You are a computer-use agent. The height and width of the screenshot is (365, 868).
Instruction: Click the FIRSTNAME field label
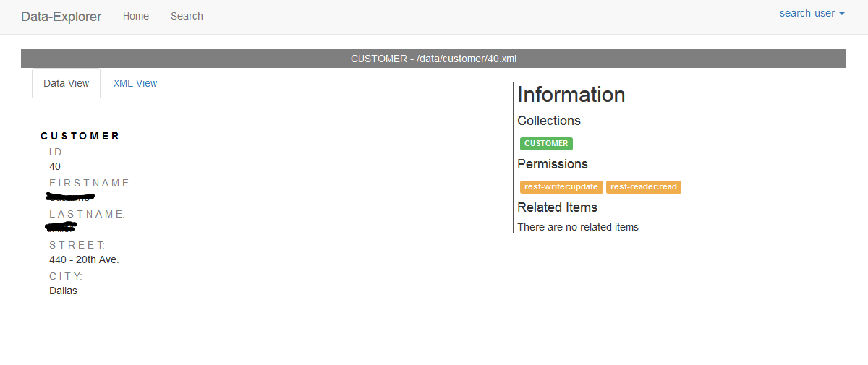pos(90,183)
